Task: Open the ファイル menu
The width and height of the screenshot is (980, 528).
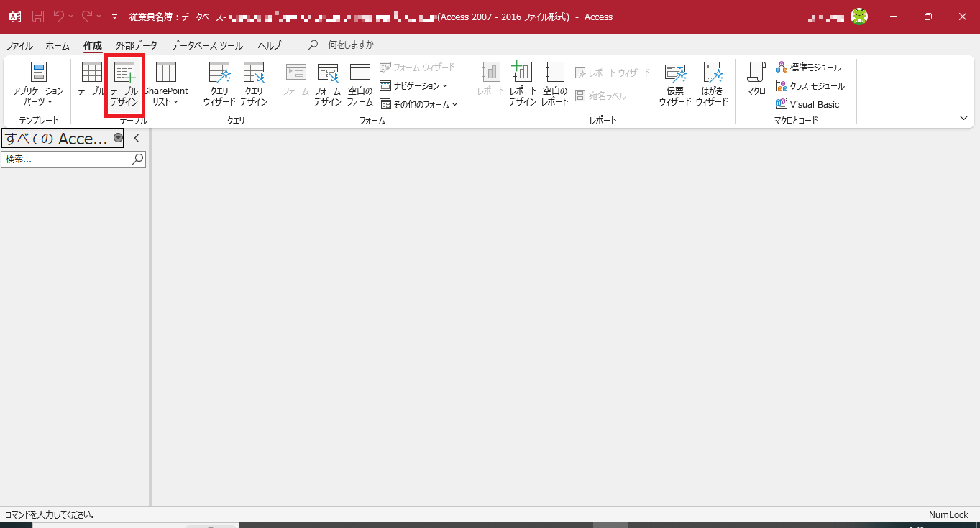Action: (19, 45)
